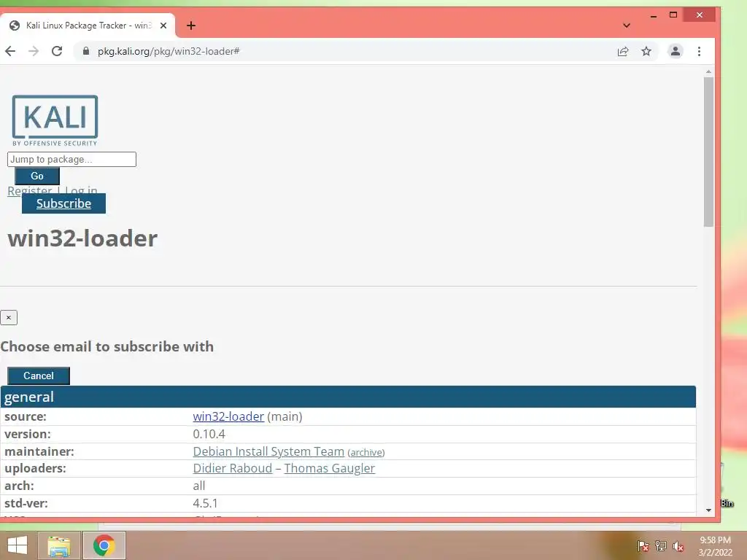Maximize the Chrome window
Screen dimensions: 747x560
pos(673,15)
